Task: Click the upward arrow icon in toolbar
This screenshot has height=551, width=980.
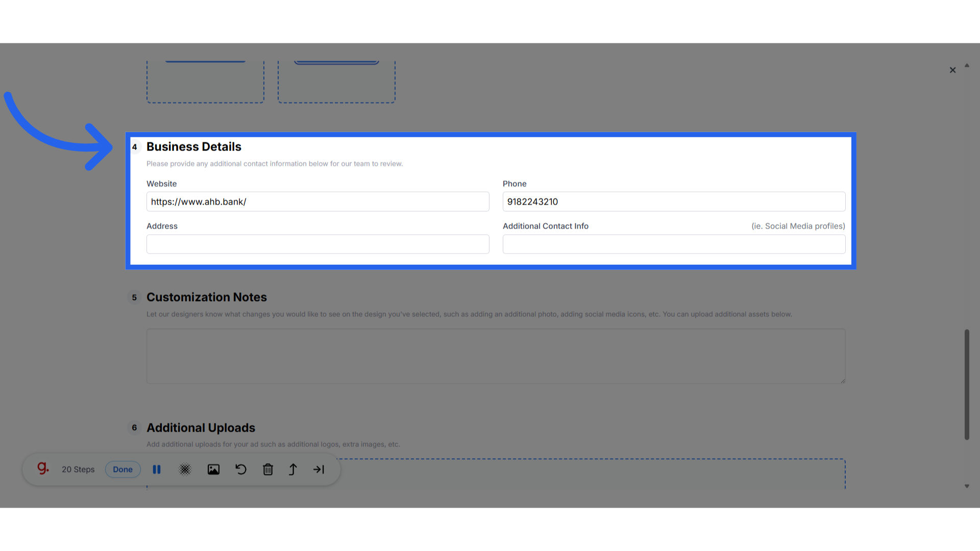Action: (x=293, y=469)
